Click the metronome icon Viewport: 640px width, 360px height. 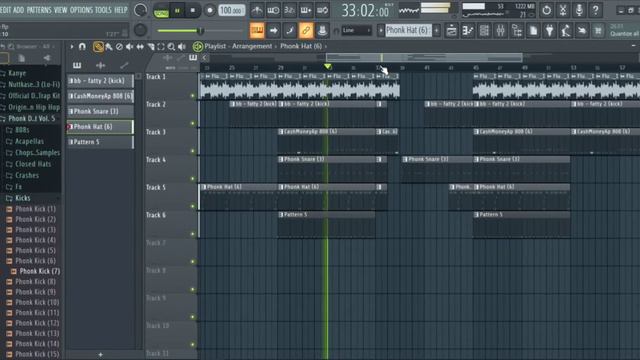pyautogui.click(x=257, y=10)
